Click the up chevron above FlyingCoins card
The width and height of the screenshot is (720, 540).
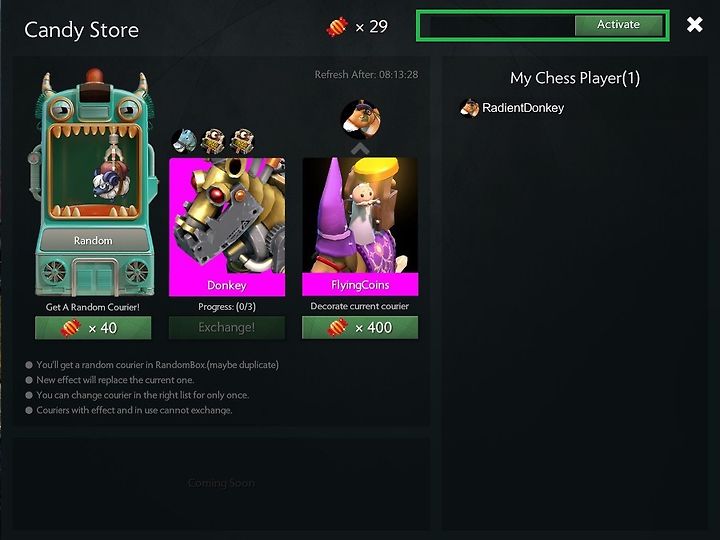360,148
